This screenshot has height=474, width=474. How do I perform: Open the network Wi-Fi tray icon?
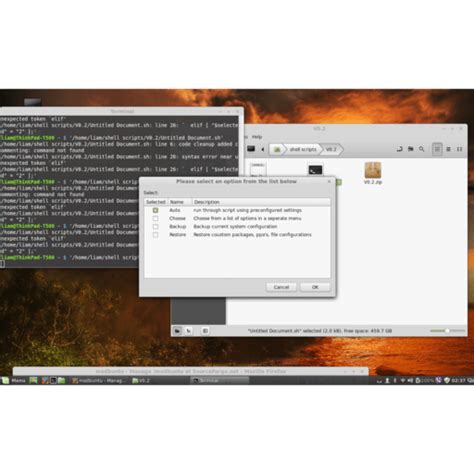(403, 380)
